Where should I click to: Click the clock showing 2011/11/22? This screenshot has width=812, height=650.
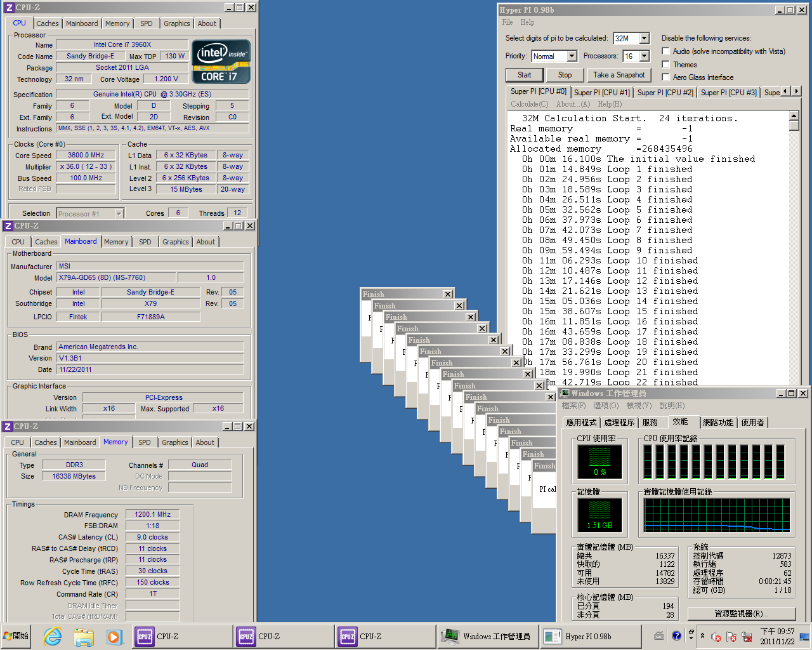[777, 636]
